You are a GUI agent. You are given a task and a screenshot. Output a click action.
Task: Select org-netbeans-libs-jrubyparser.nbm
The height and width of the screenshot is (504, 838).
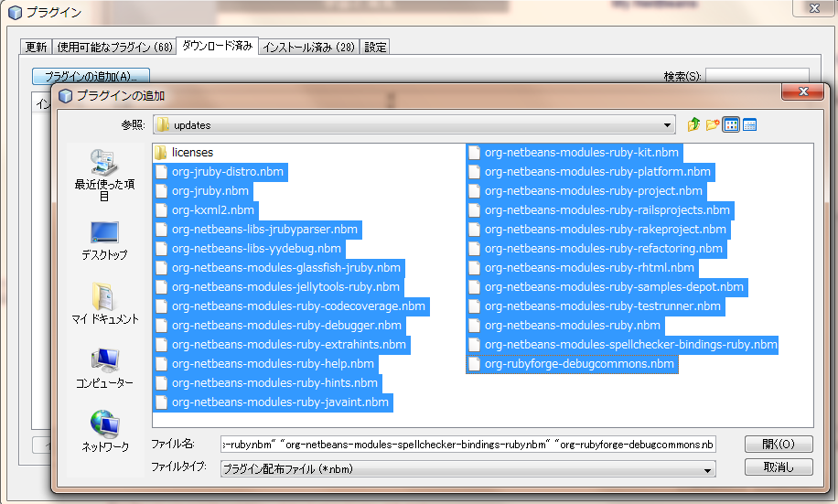pos(258,230)
